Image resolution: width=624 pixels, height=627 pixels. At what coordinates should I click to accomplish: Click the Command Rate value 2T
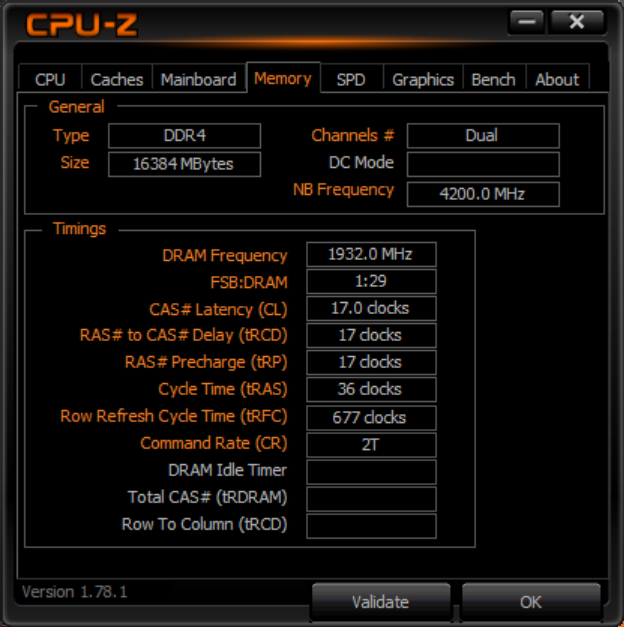371,445
